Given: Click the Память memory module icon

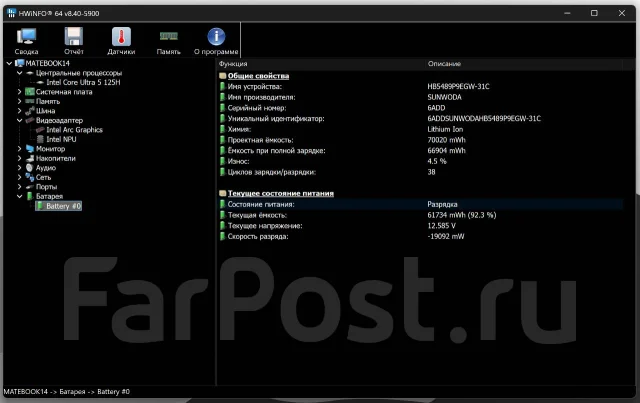Looking at the screenshot, I should 169,36.
